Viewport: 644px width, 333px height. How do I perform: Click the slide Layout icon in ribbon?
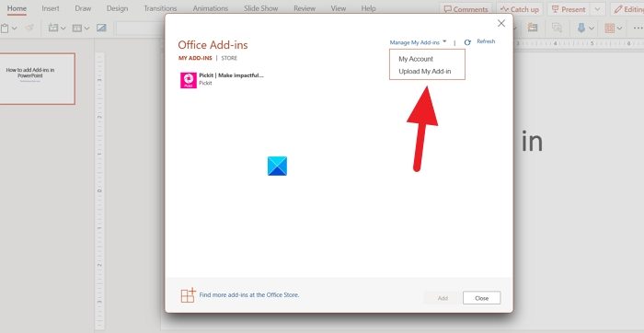pyautogui.click(x=77, y=28)
